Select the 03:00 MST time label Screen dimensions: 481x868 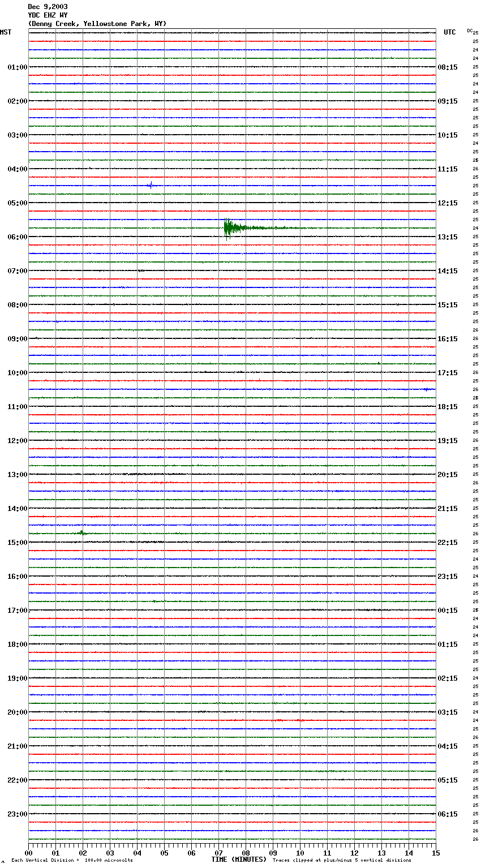[x=18, y=135]
